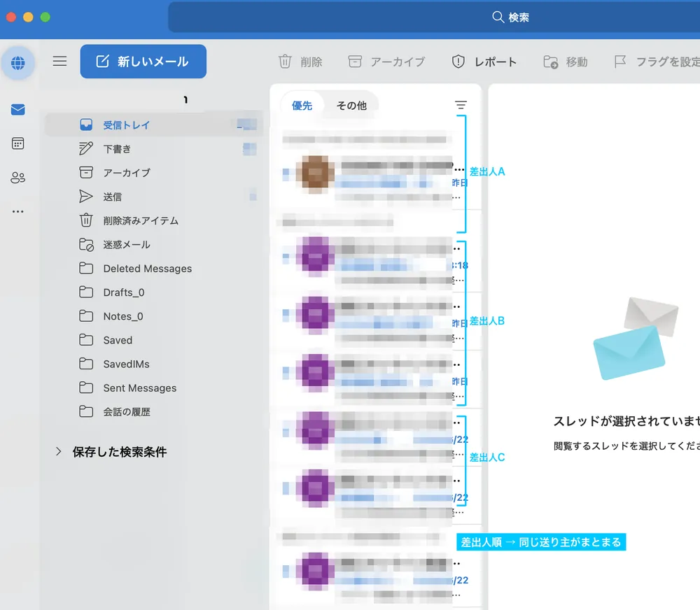Click the アーカイブ toolbar button

[x=386, y=62]
